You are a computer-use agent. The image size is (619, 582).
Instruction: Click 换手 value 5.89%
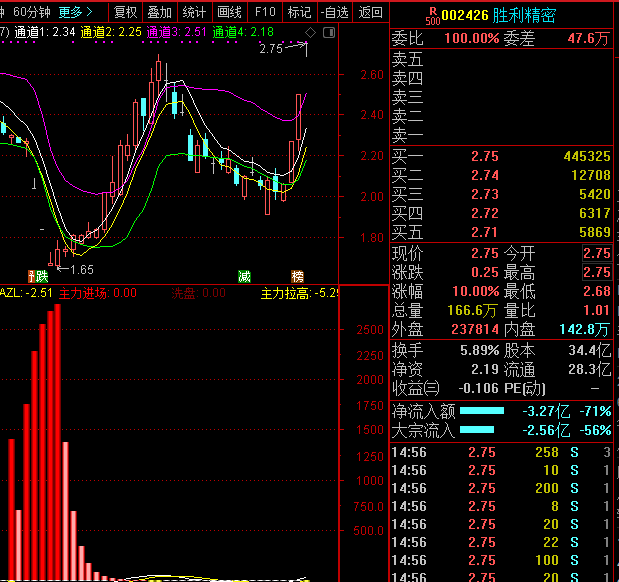[480, 350]
